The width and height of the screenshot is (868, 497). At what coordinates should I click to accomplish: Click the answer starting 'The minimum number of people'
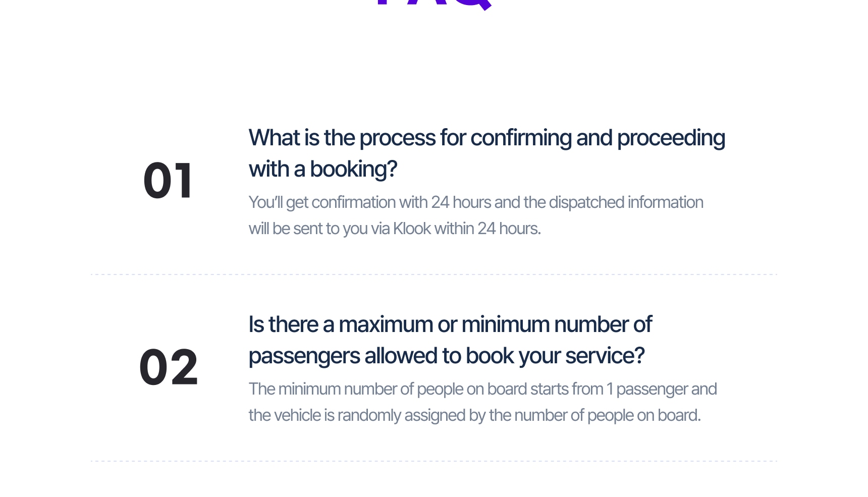tap(482, 402)
